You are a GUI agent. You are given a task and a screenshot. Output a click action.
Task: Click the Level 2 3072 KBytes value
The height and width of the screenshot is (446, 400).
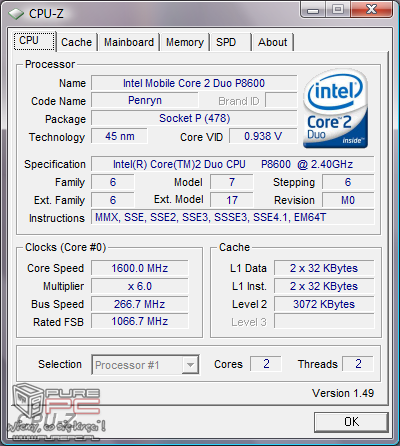324,304
